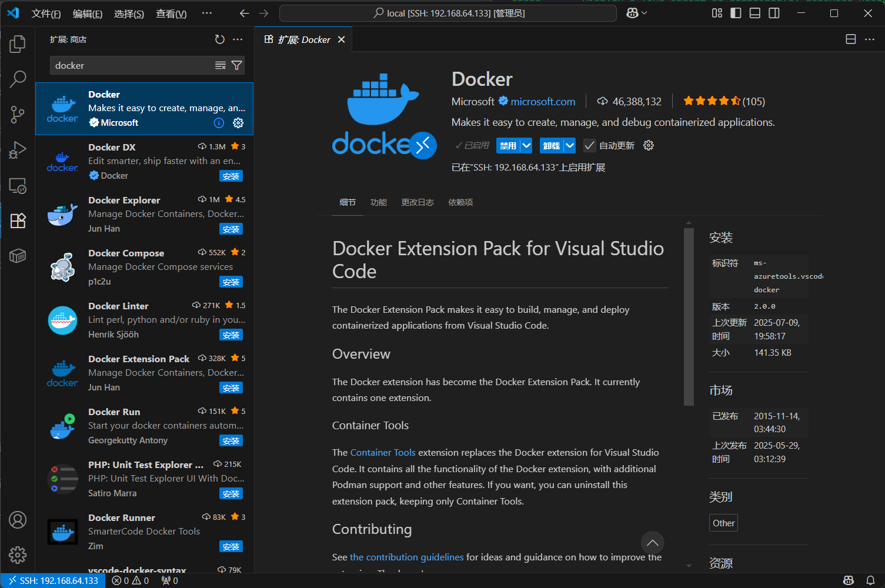Open the File menu
Screen dimensions: 885x588
(x=46, y=14)
